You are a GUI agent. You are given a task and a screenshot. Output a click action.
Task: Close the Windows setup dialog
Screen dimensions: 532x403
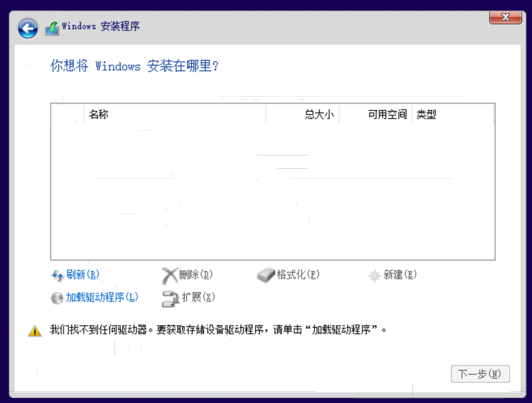[x=505, y=17]
